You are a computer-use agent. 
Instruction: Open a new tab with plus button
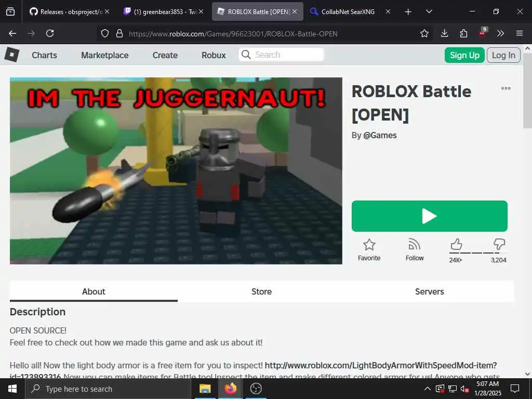click(408, 12)
